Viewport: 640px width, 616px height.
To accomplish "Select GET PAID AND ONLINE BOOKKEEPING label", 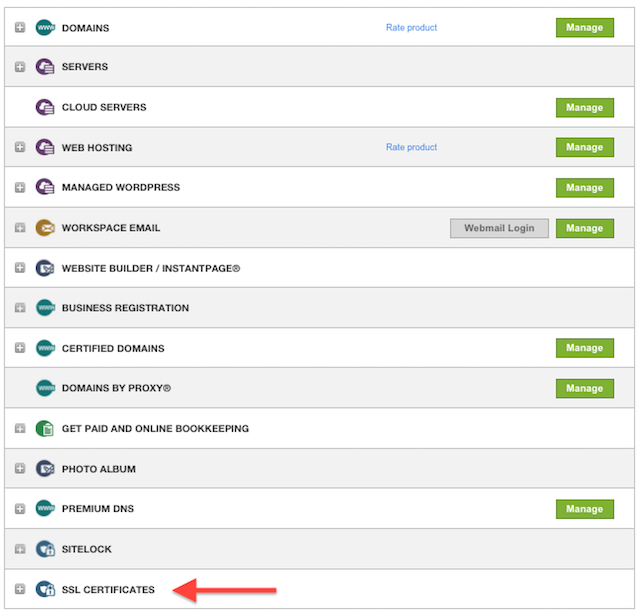I will click(x=155, y=428).
